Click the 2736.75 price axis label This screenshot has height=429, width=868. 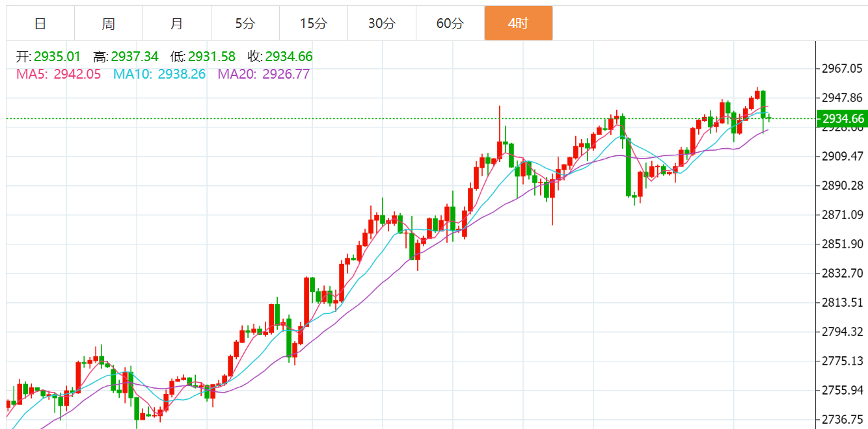(x=842, y=419)
